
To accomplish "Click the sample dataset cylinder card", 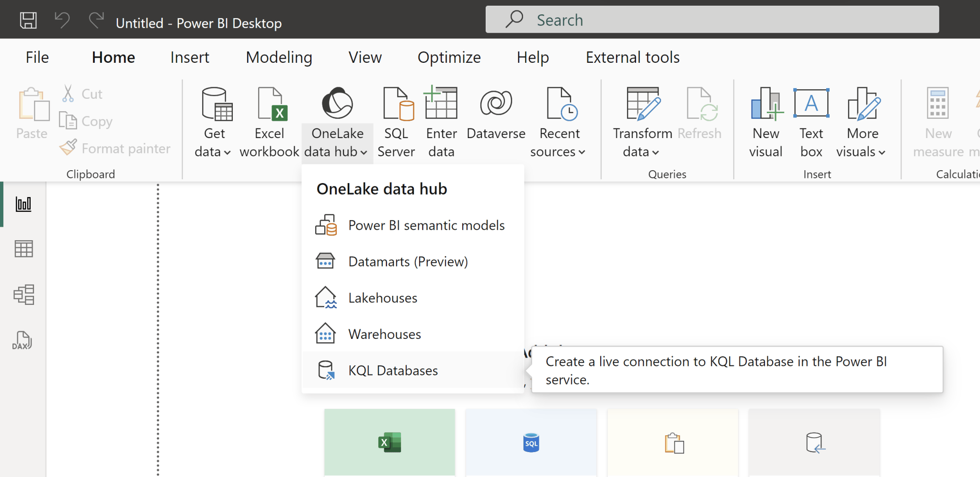I will [x=814, y=442].
